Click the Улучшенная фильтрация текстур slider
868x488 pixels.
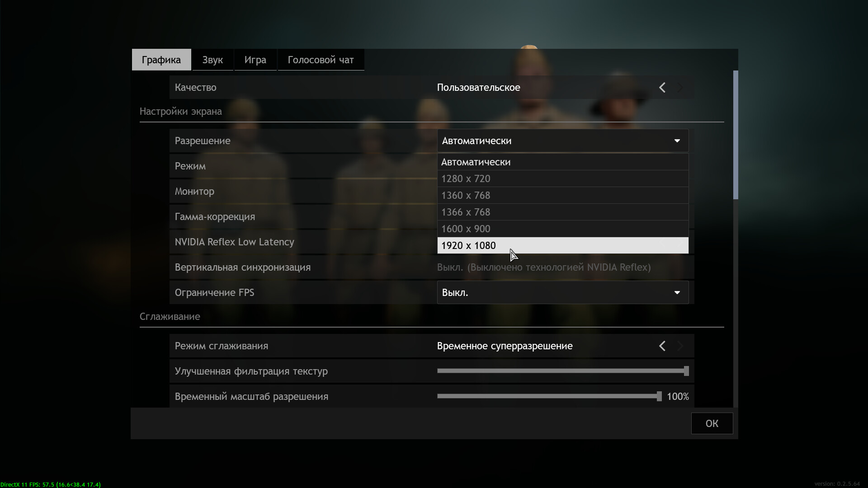562,371
